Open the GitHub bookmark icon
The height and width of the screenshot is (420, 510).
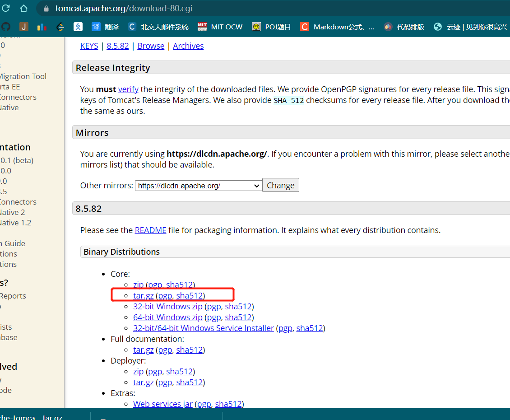coord(6,27)
